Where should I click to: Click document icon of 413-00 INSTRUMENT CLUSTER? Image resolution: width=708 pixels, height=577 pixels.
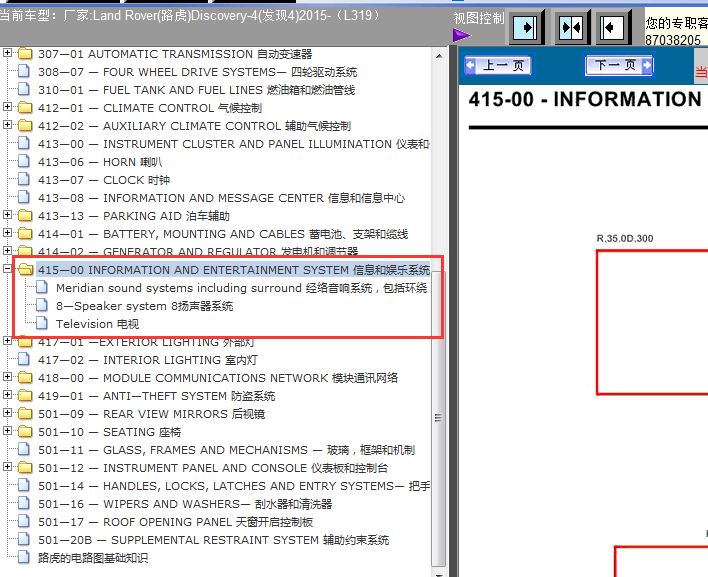coord(23,144)
